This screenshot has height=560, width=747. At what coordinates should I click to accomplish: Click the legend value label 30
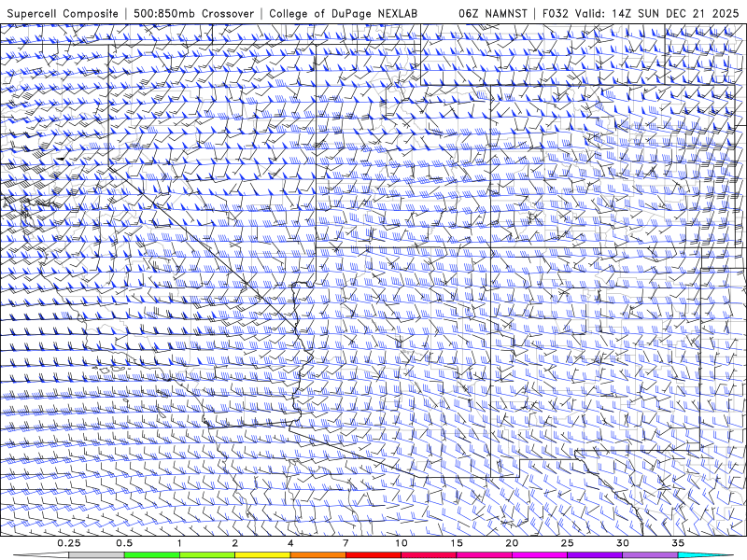pyautogui.click(x=623, y=543)
